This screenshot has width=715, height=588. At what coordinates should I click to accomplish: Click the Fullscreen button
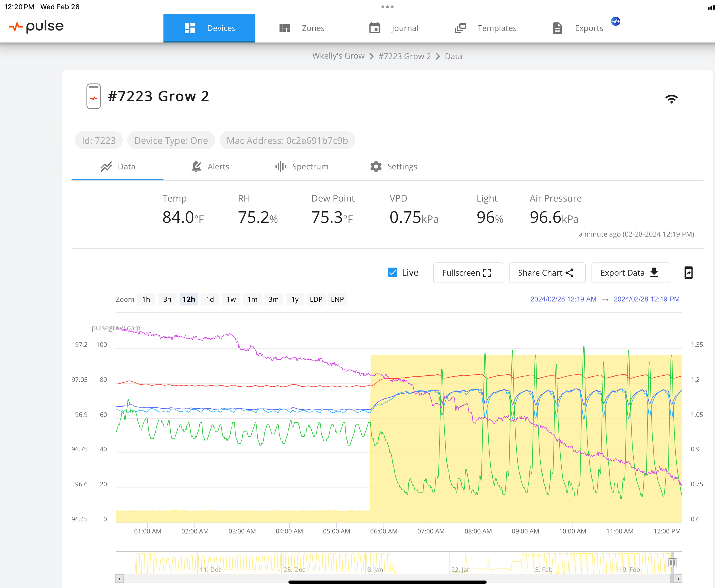[x=468, y=273]
